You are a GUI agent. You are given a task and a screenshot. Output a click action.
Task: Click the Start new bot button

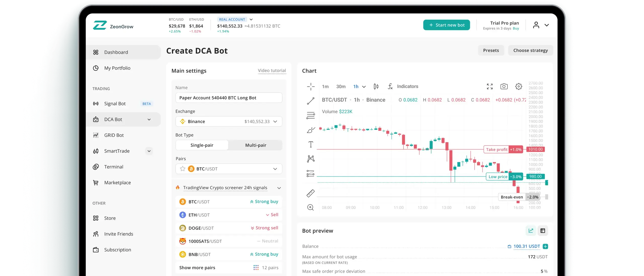(x=446, y=25)
